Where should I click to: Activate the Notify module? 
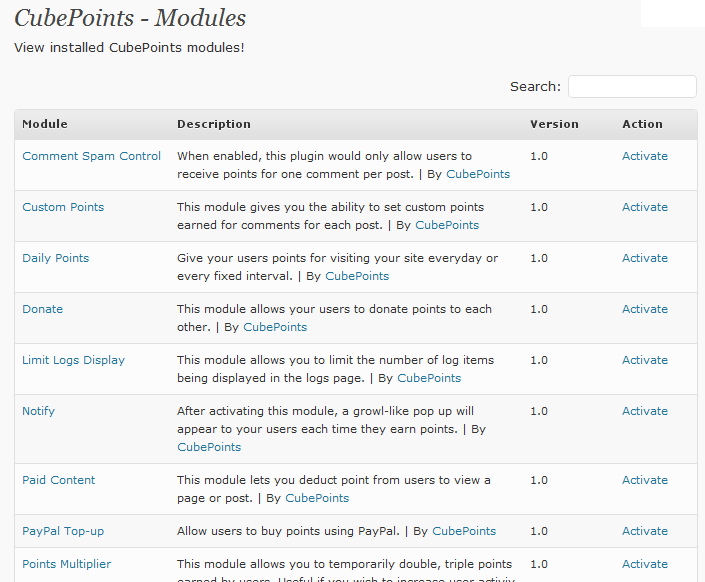coord(645,411)
